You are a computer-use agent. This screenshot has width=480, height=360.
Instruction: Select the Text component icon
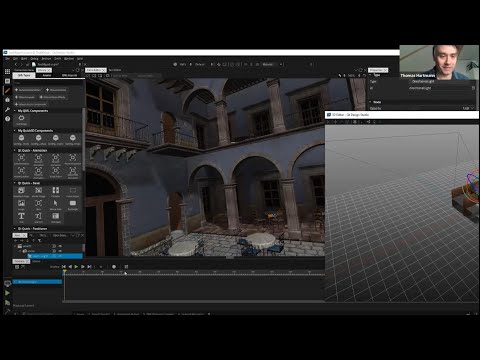[21, 217]
